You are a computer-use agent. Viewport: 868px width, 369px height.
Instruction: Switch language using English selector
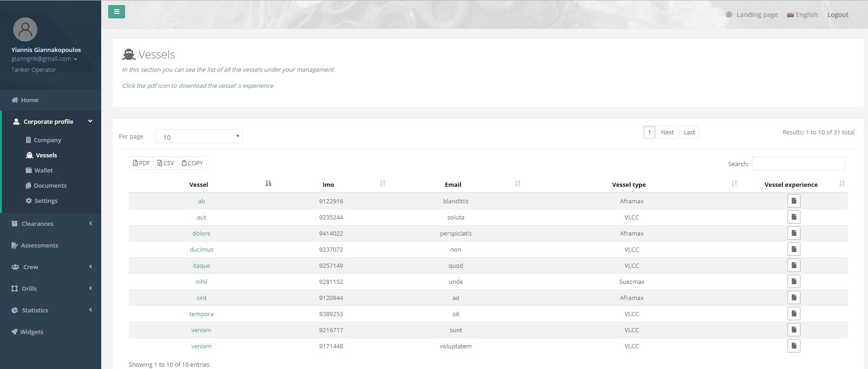(802, 15)
